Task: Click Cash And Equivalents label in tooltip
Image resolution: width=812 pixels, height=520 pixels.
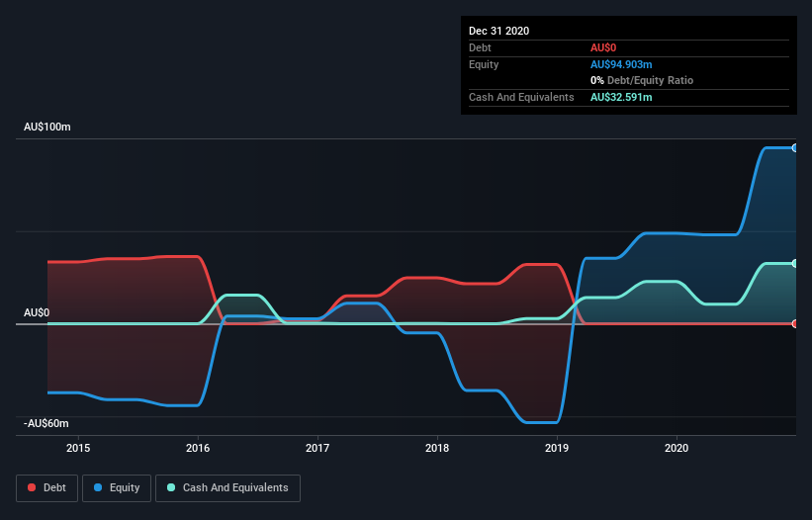Action: 521,97
